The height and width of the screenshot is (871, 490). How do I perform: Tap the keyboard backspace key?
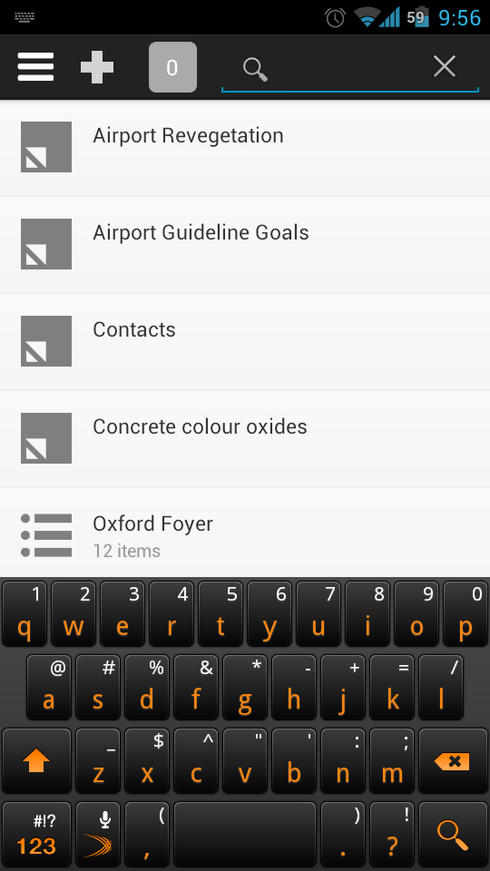click(453, 761)
